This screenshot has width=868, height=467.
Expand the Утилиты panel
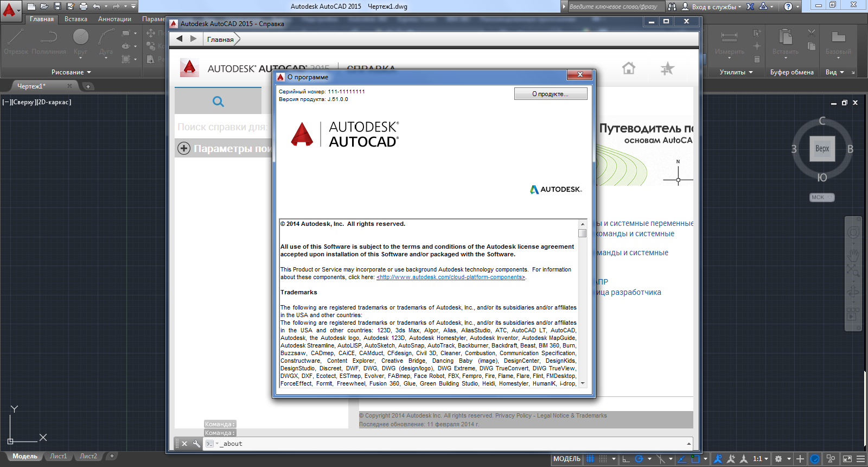pos(736,72)
